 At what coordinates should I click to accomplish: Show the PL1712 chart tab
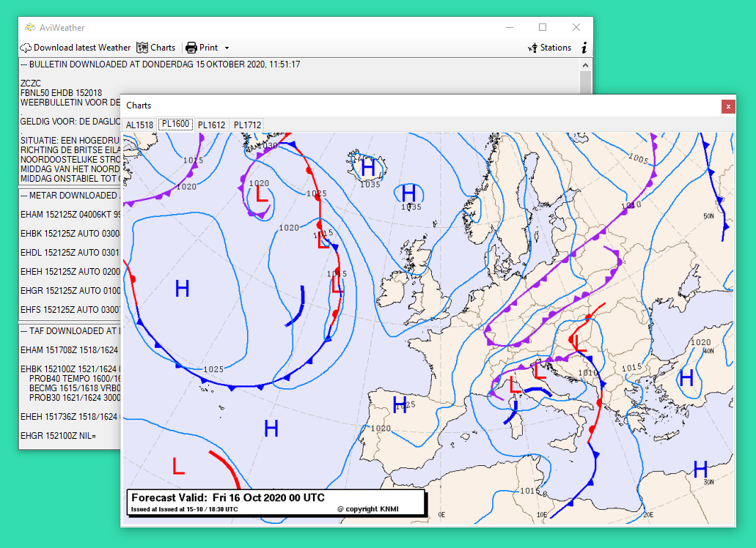coord(247,125)
